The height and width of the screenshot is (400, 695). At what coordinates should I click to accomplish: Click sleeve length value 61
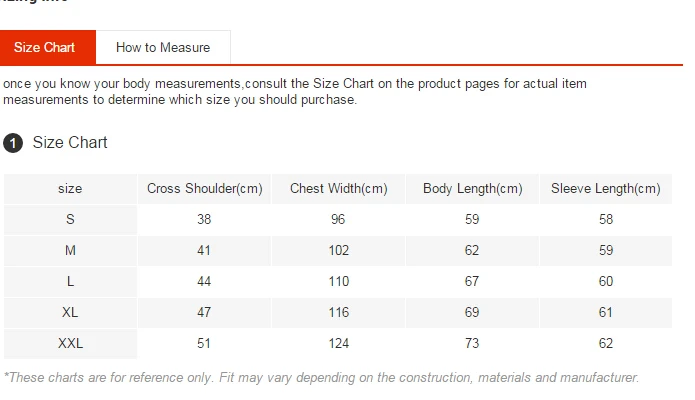pos(606,313)
